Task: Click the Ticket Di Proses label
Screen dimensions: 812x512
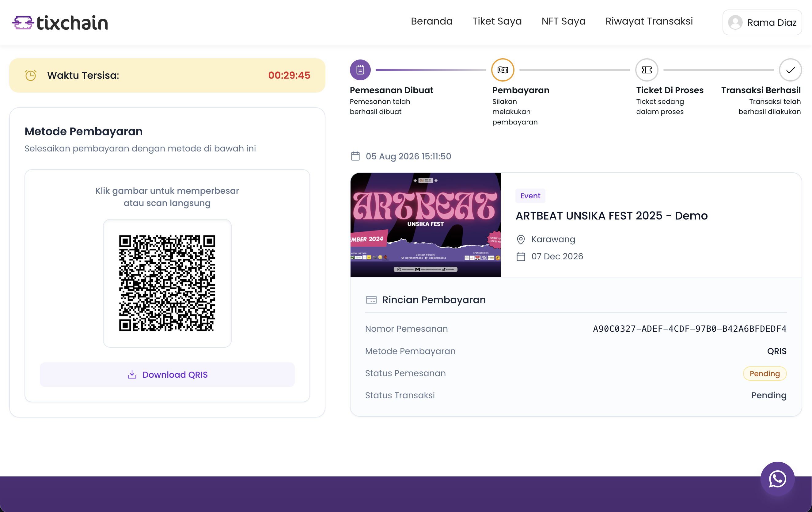Action: point(670,90)
